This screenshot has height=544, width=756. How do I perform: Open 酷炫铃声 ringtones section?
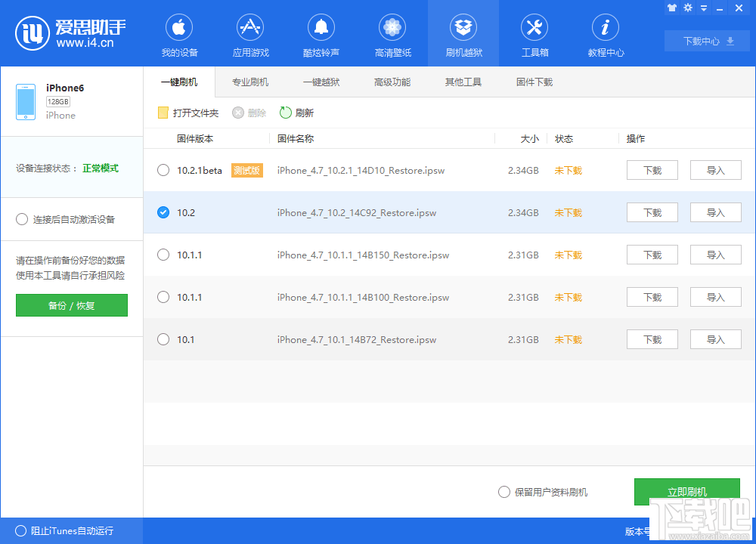pos(321,36)
